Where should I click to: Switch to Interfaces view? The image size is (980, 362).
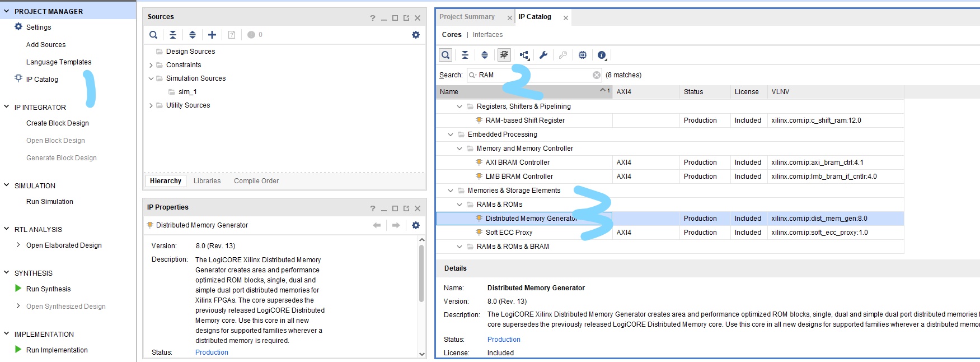[x=488, y=35]
